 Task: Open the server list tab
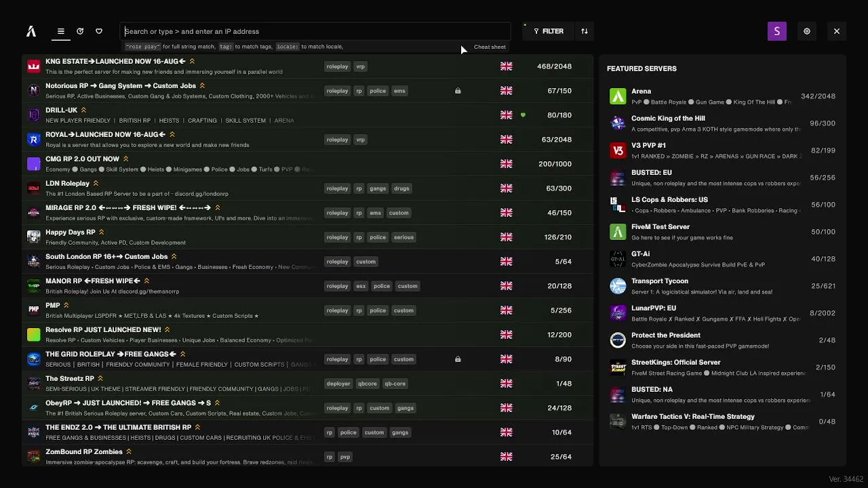(61, 31)
